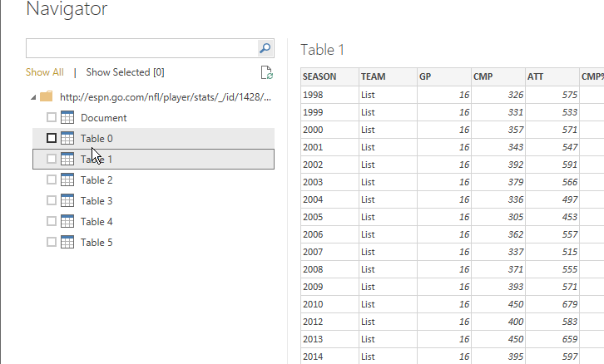
Task: Click the Table 4 grid icon
Action: click(69, 222)
